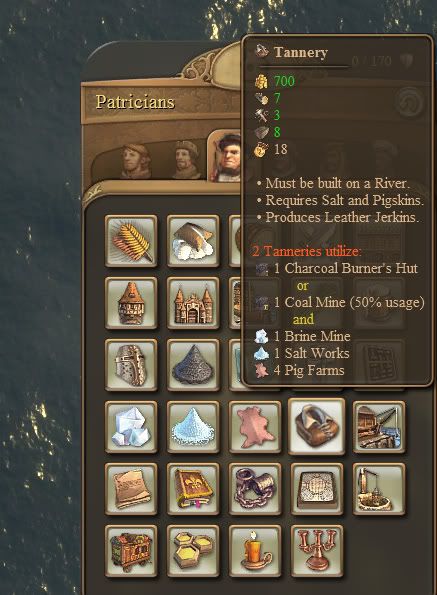Image resolution: width=437 pixels, height=595 pixels.
Task: Switch to the first peasant portrait tab
Action: tap(135, 161)
